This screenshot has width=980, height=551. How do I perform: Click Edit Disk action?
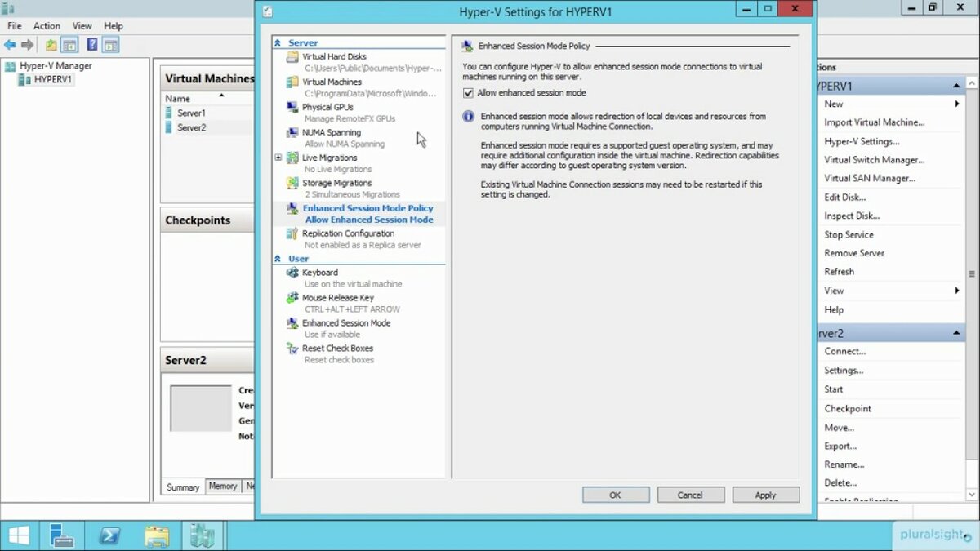tap(844, 198)
